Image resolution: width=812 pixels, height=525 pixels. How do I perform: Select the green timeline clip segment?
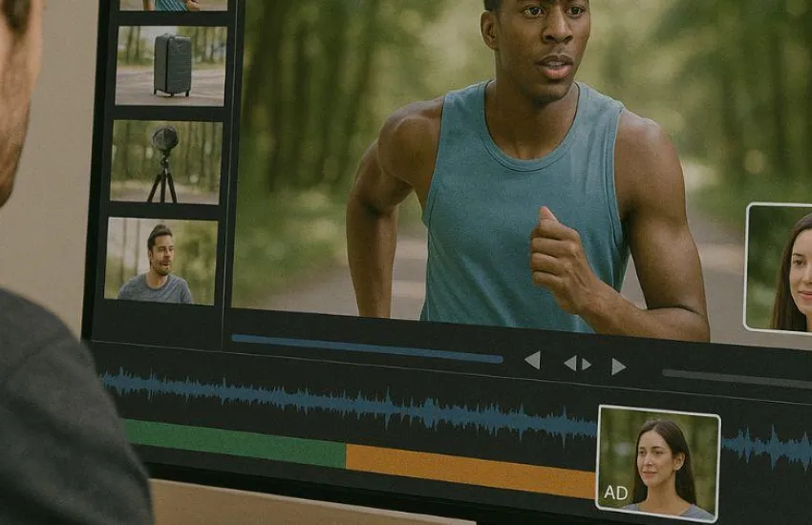click(x=235, y=443)
